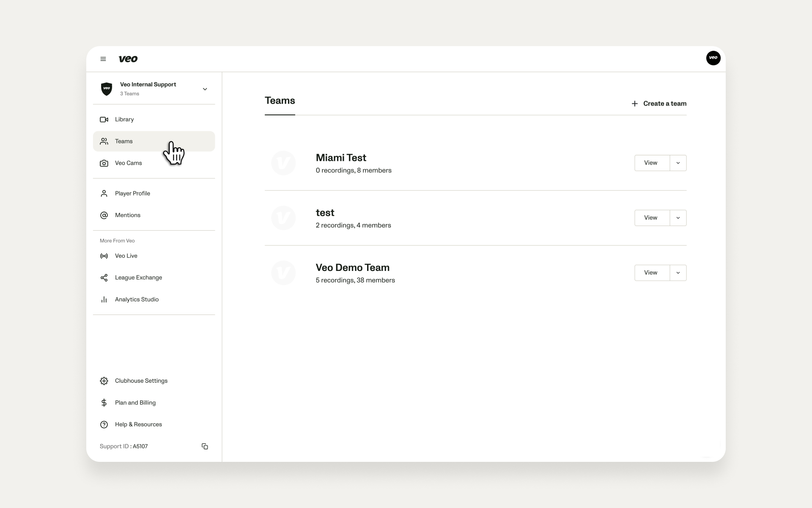
Task: Open dropdown arrow for Veo Demo Team
Action: coord(678,273)
